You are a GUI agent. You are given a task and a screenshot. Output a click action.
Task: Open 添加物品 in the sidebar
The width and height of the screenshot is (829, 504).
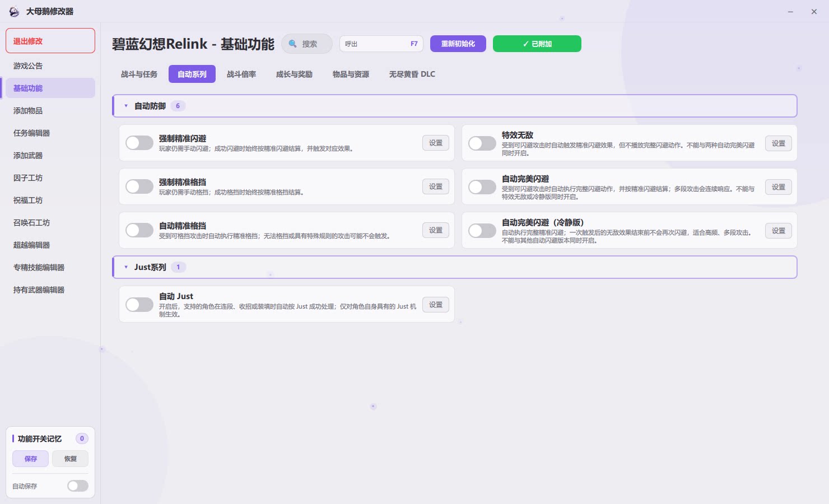pyautogui.click(x=50, y=110)
